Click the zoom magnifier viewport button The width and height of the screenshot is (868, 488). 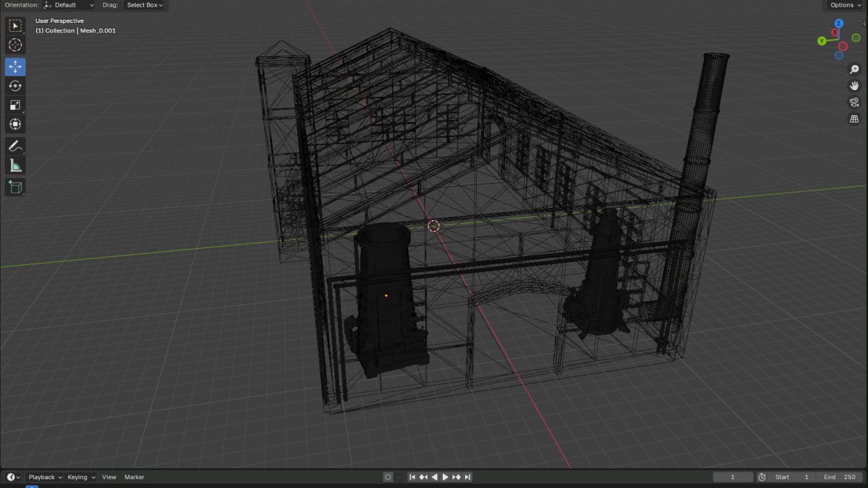coord(854,69)
